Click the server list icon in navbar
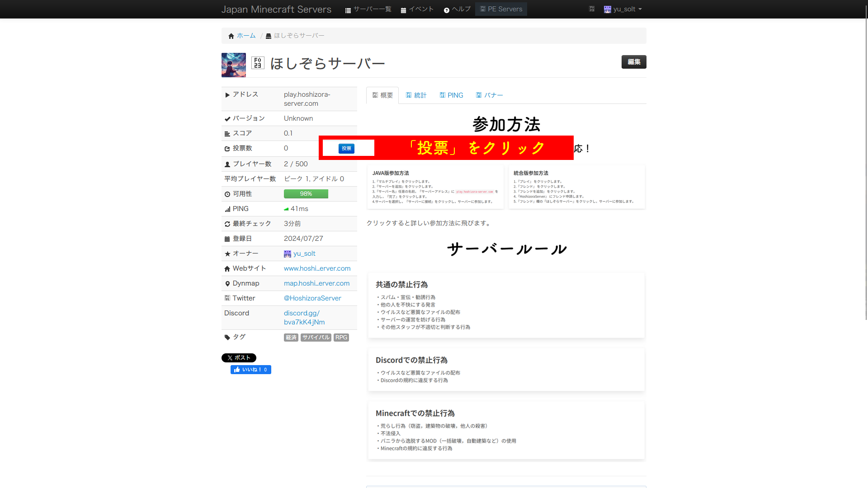The image size is (868, 488). tap(348, 10)
